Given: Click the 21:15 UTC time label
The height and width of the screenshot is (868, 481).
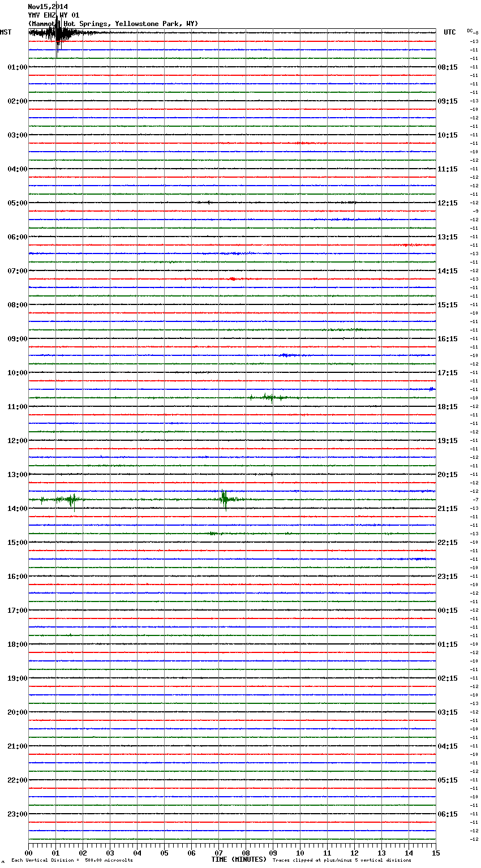Looking at the screenshot, I should click(x=448, y=509).
